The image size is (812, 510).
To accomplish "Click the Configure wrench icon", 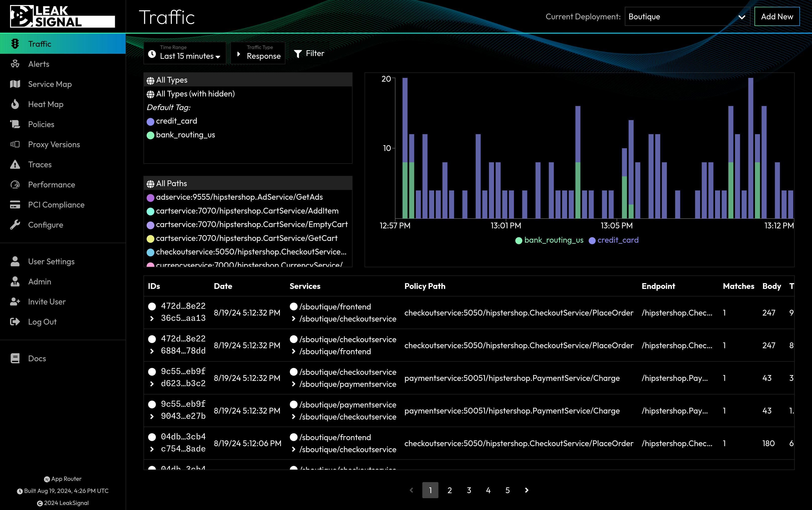I will (15, 225).
